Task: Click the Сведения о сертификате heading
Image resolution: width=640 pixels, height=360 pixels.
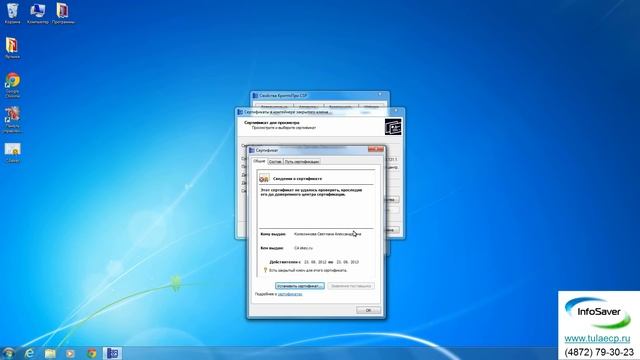Action: tap(297, 179)
